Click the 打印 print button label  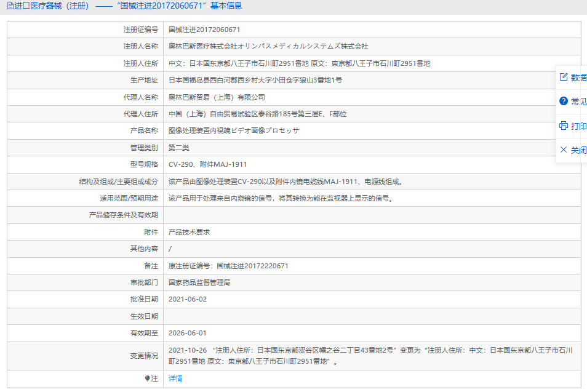click(579, 126)
